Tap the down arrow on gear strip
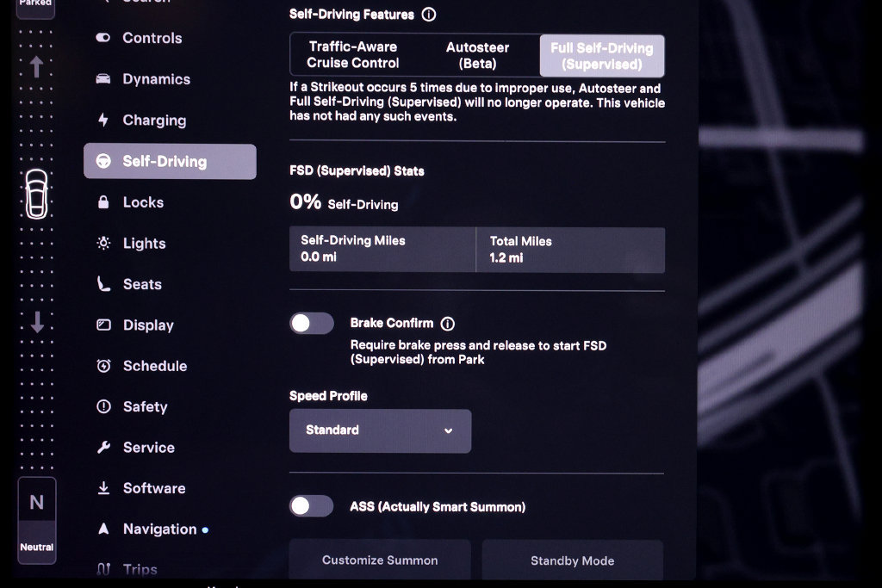The width and height of the screenshot is (882, 588). [37, 322]
